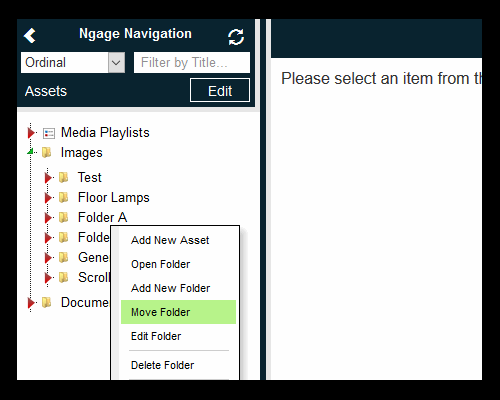Click the back arrow in Ngage Navigation
The width and height of the screenshot is (500, 400).
[x=30, y=35]
